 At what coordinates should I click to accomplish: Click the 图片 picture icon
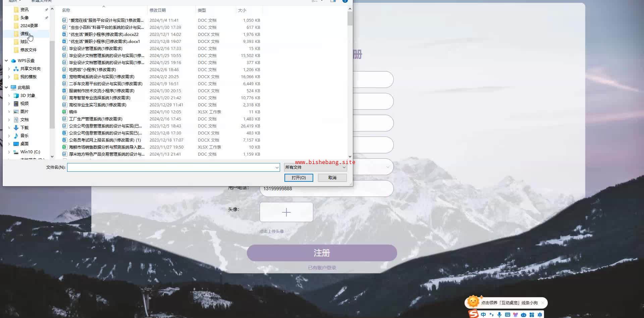16,112
